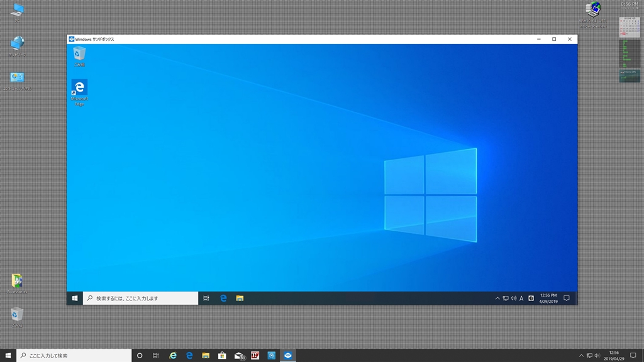Open sandbox volume control tray icon
Image resolution: width=644 pixels, height=362 pixels.
(513, 299)
